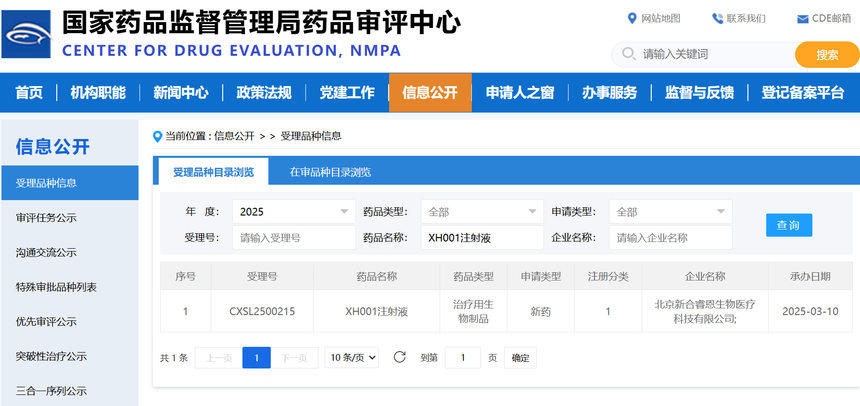Screen dimensions: 860x406
Task: Click the current location pin icon
Action: [157, 136]
